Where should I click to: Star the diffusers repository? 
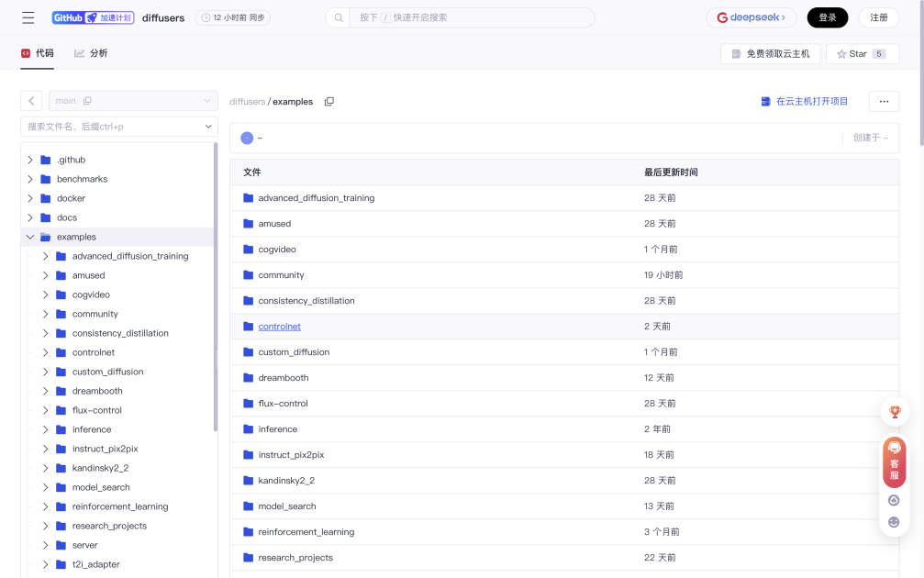click(x=862, y=54)
